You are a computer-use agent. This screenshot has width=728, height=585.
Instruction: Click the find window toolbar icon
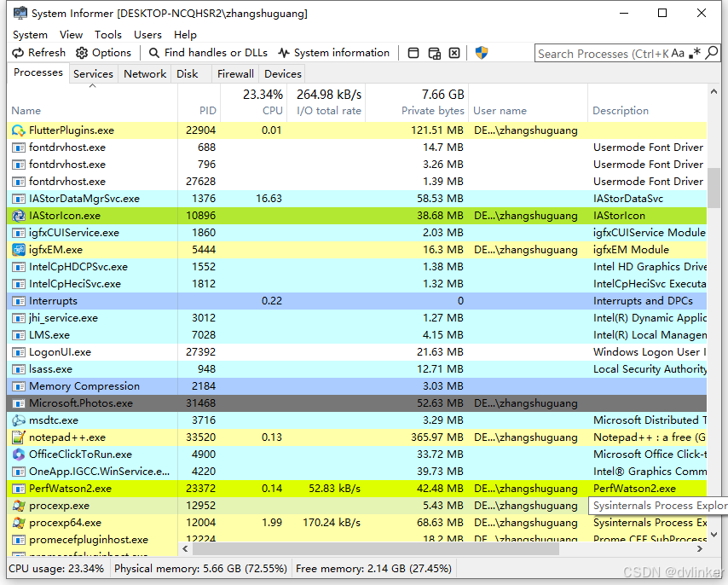pos(413,54)
